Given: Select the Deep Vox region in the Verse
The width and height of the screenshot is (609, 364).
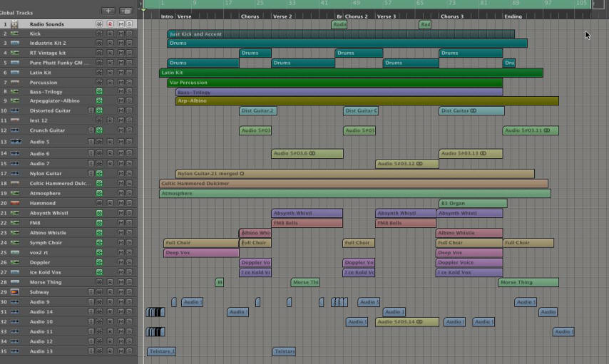Looking at the screenshot, I should 201,253.
